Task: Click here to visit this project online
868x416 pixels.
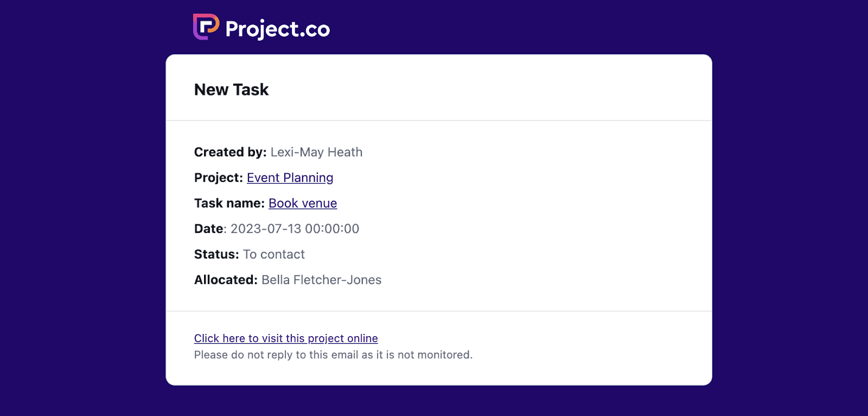Action: click(x=286, y=338)
